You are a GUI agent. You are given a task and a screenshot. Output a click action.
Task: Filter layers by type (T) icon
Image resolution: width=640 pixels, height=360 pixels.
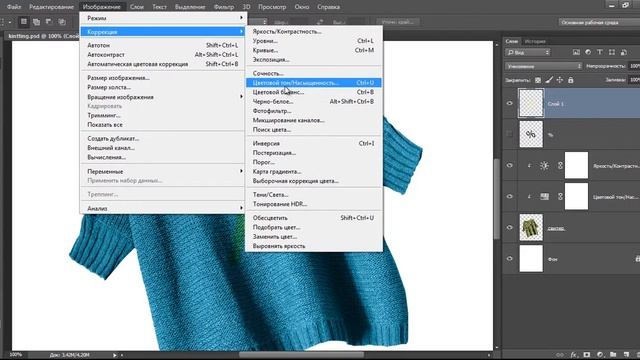coord(600,52)
